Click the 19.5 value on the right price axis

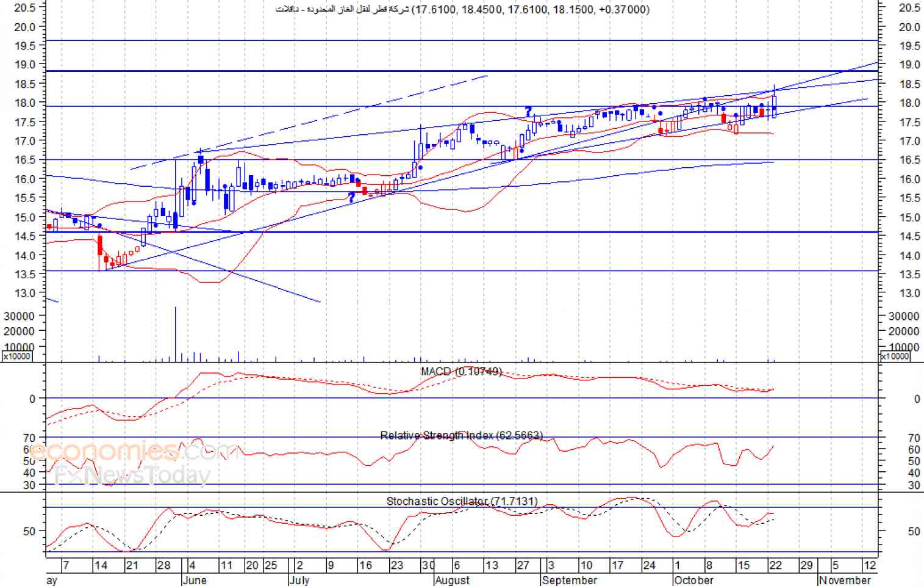(x=909, y=46)
